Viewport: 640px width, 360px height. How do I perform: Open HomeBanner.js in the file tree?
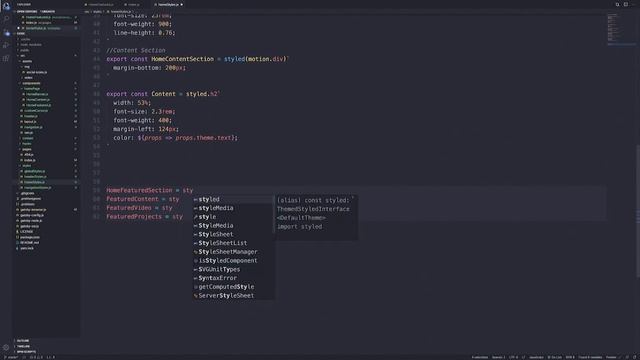click(37, 94)
